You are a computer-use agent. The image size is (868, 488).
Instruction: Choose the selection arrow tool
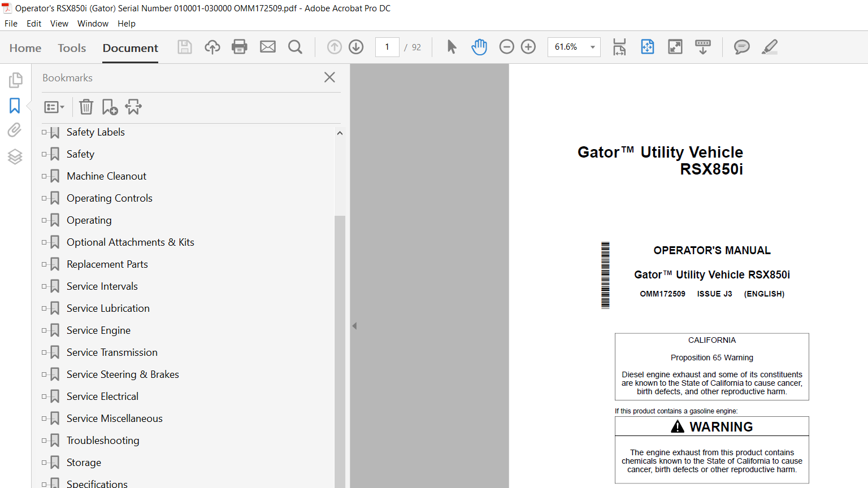tap(452, 47)
